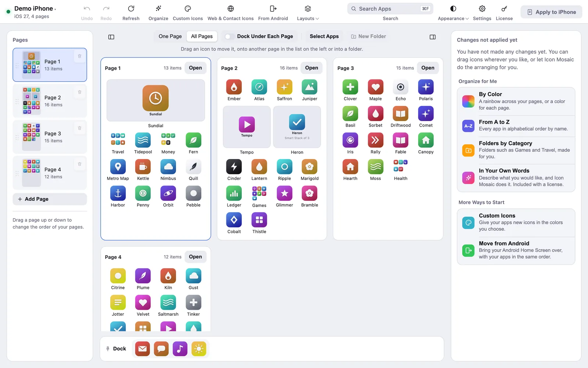
Task: Choose From A to Z organizing
Action: (516, 126)
